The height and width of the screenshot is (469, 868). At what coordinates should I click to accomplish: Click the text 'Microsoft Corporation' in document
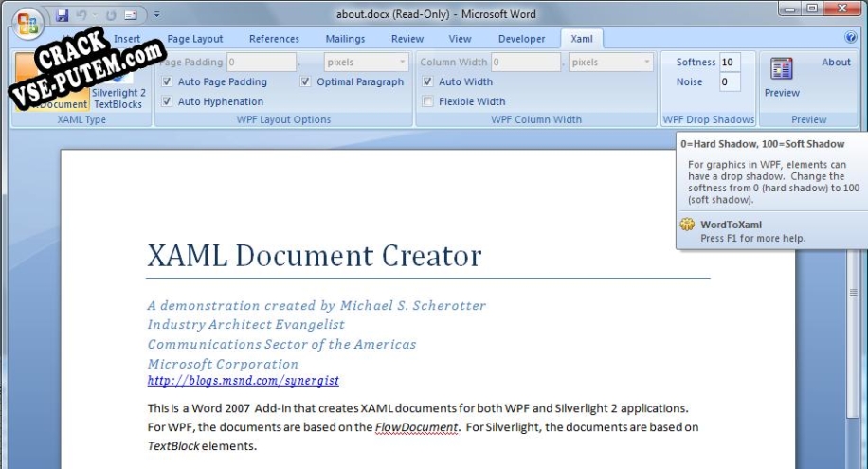223,364
